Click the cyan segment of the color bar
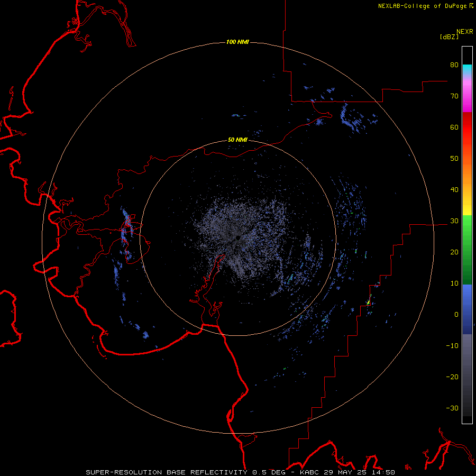 467,70
